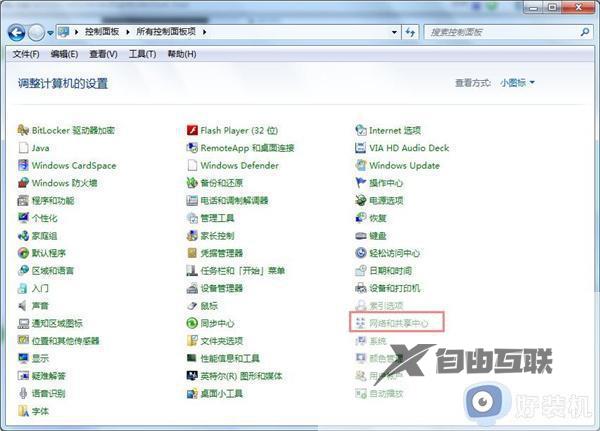Open the 电话和调制解调器 link

click(234, 201)
